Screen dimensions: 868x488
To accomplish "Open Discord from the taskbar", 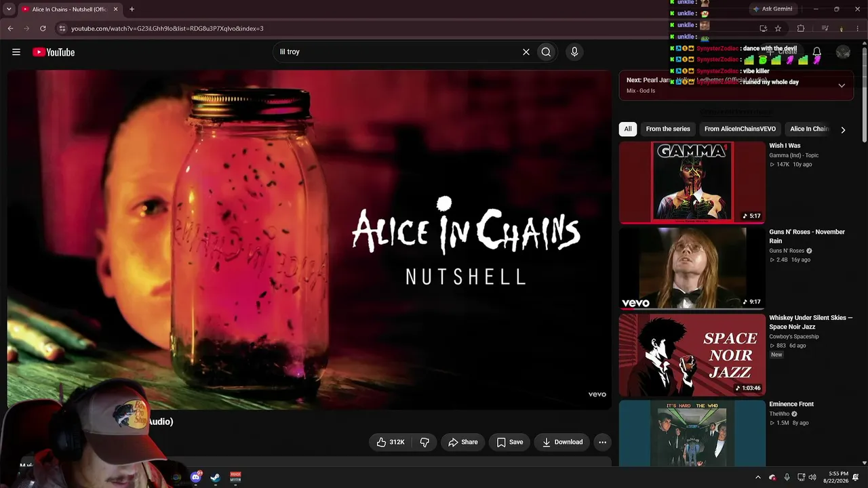I will tap(196, 477).
